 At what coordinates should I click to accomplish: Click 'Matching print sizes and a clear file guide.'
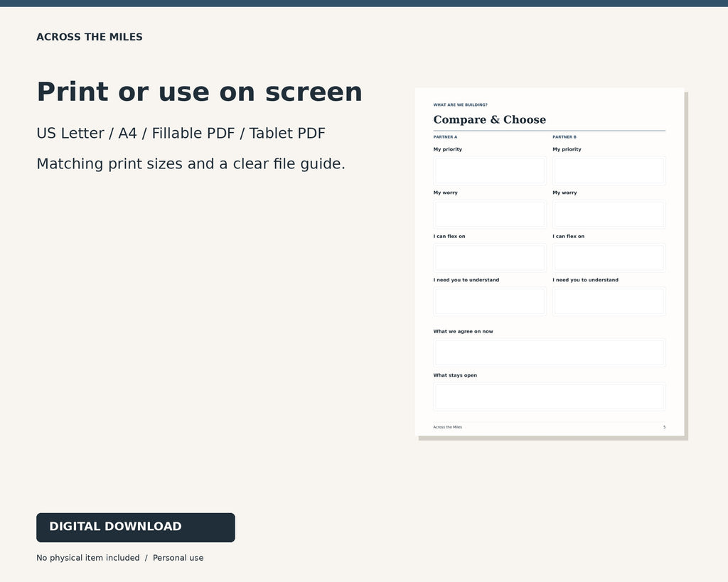click(191, 164)
